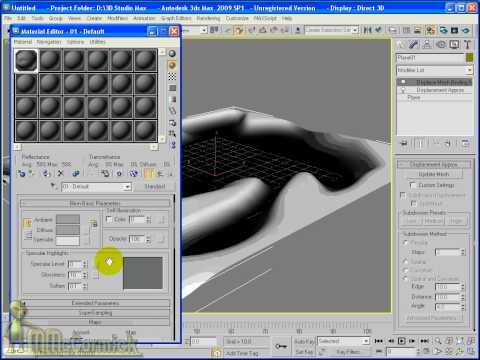Click the Specular Level value field
Image resolution: width=480 pixels, height=360 pixels.
point(75,264)
